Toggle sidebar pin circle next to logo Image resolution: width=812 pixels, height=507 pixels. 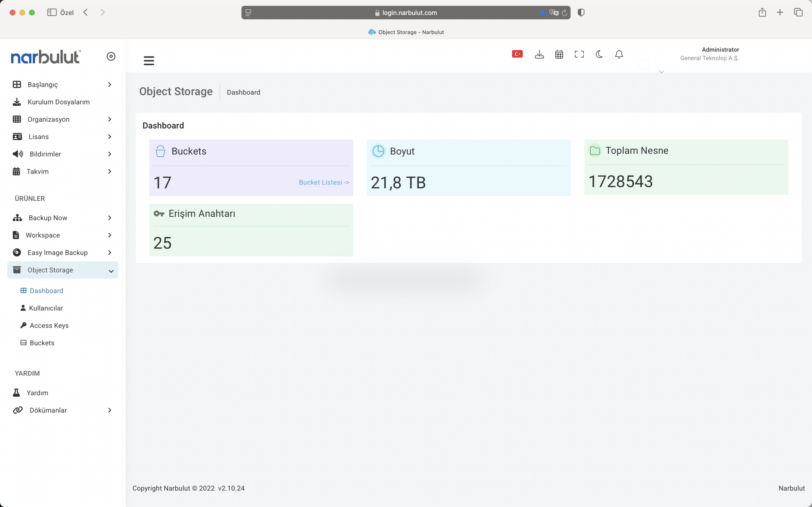pos(111,56)
